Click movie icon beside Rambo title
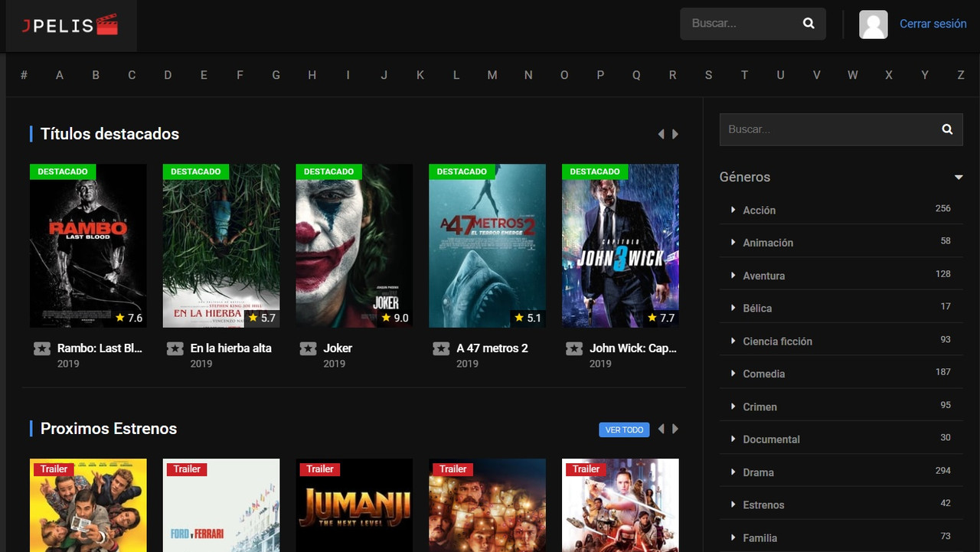The width and height of the screenshot is (980, 552). point(42,349)
